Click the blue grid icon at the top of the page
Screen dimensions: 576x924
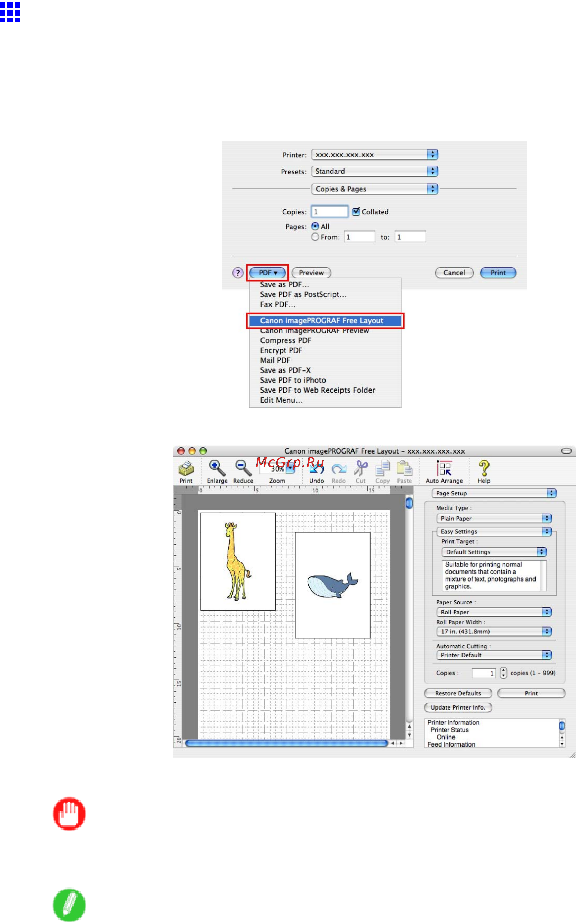[x=10, y=12]
